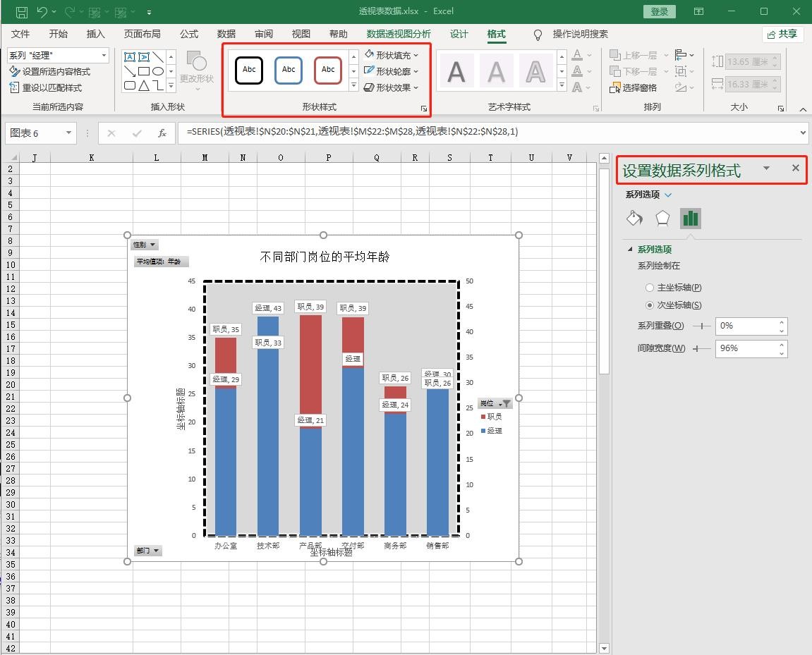Image resolution: width=812 pixels, height=655 pixels.
Task: Click the 登录 sign-in button
Action: pos(659,12)
